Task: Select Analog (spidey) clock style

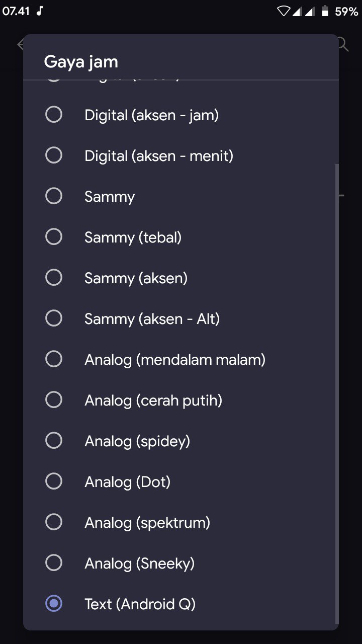Action: click(x=181, y=441)
